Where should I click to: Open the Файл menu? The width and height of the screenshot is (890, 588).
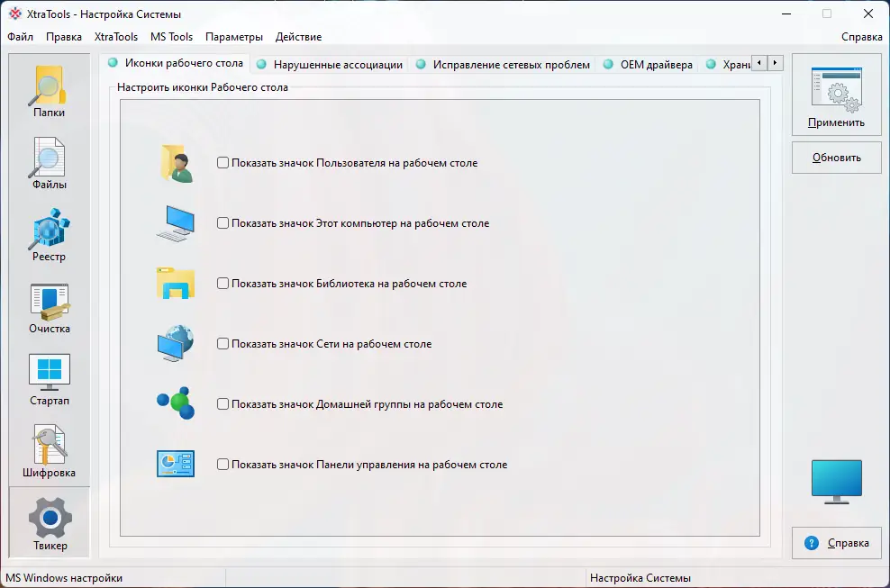coord(21,37)
